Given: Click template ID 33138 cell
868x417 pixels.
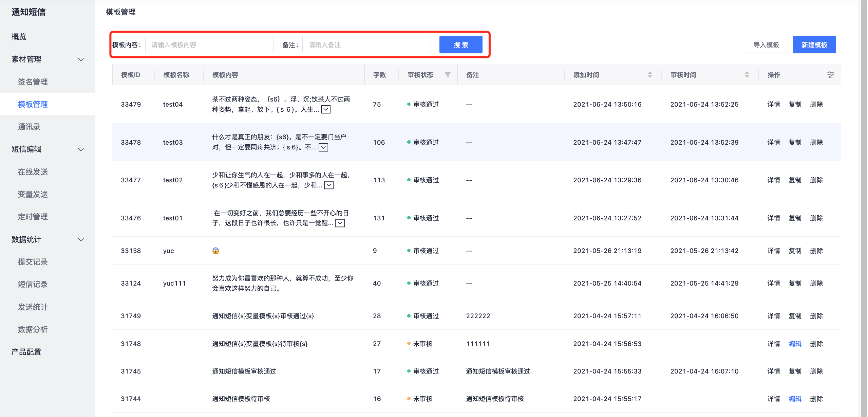Looking at the screenshot, I should click(x=131, y=251).
